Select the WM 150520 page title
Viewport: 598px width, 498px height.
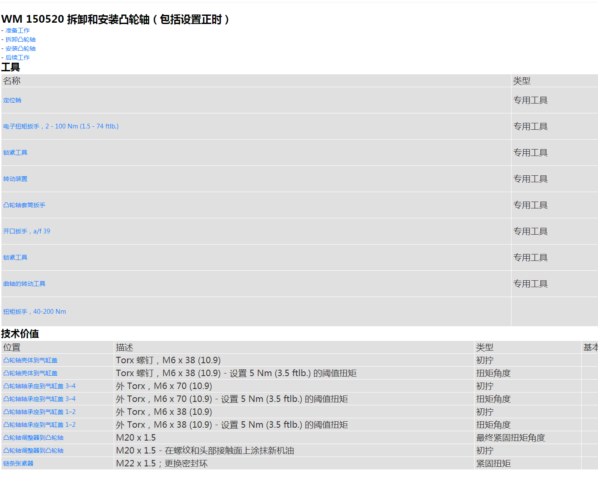[x=115, y=19]
